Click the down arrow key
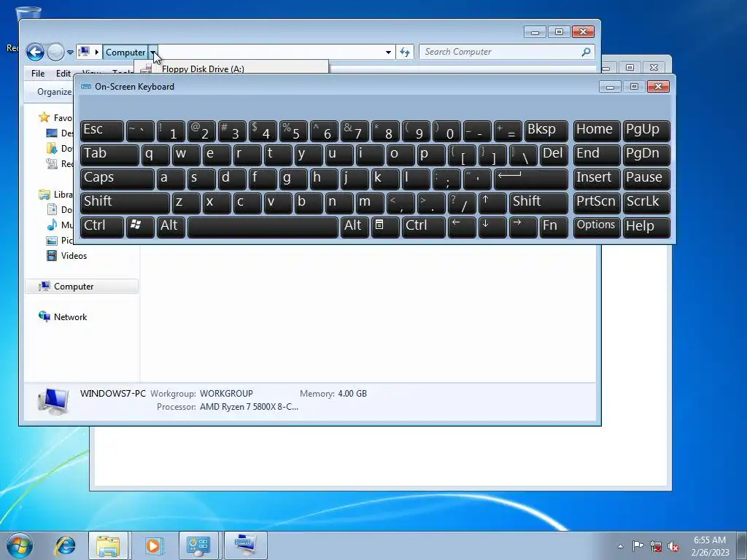 (492, 227)
